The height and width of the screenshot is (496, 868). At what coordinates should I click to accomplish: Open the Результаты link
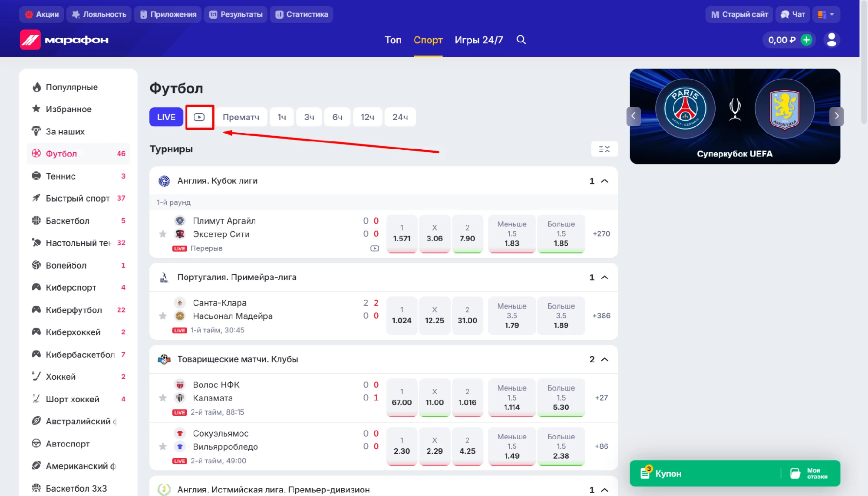(236, 14)
